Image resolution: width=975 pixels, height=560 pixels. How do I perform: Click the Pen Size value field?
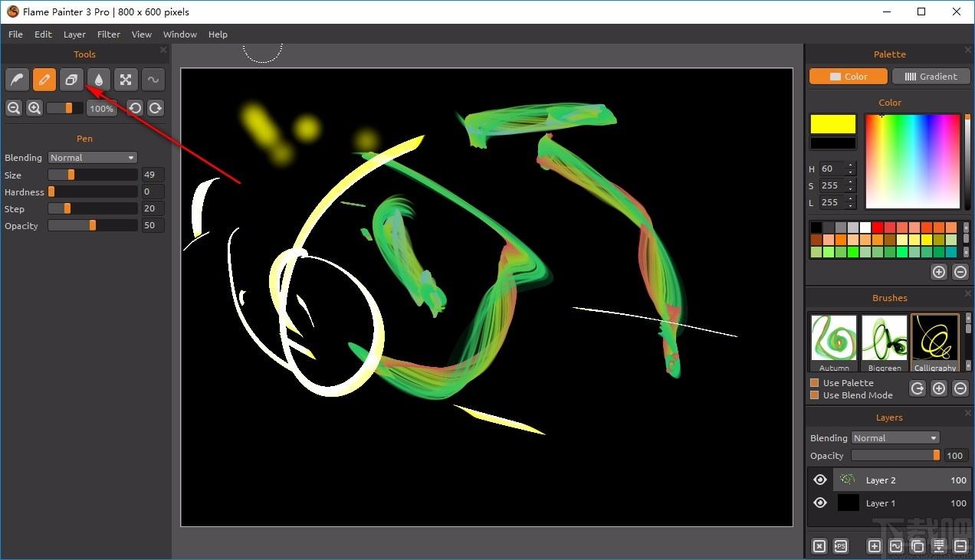click(153, 175)
